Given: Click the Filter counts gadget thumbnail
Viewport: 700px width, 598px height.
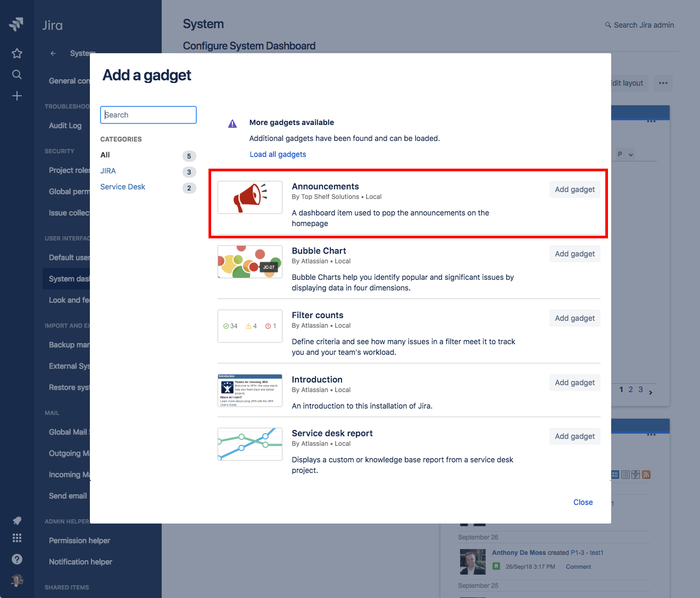Looking at the screenshot, I should 250,326.
